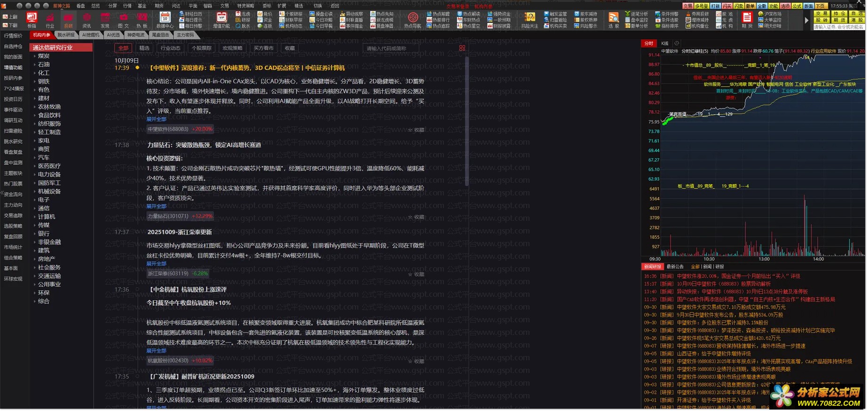Image resolution: width=868 pixels, height=411 pixels.
Task: Click the yellow 多号登 button
Action: [x=702, y=6]
